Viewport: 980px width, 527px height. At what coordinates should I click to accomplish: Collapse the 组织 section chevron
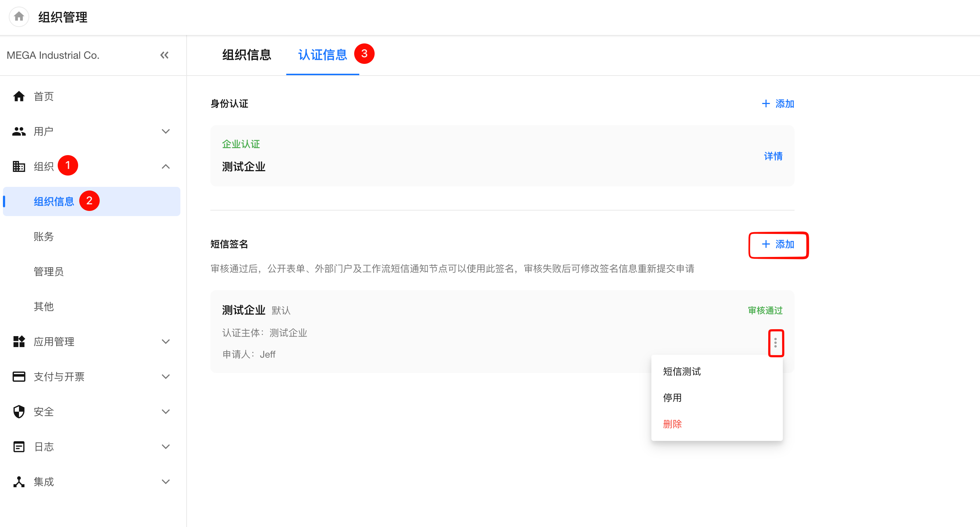[165, 166]
